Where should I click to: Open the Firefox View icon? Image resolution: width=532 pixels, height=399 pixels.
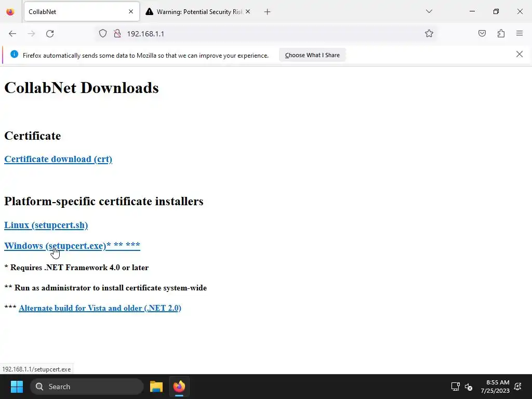10,12
